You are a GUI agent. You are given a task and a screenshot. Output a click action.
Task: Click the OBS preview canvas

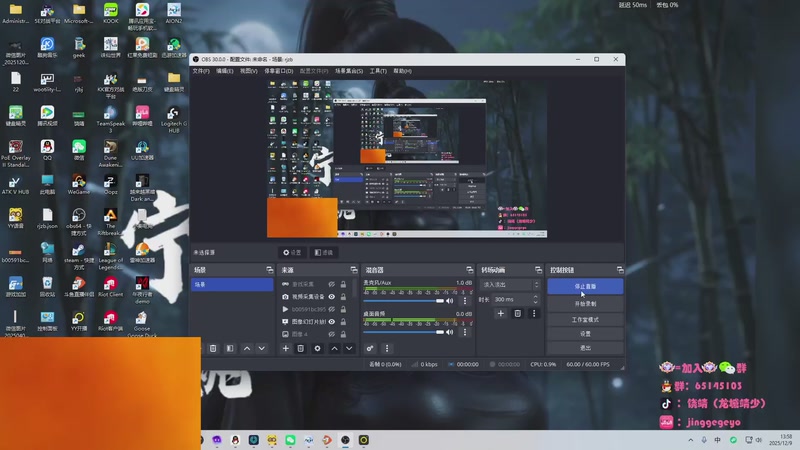(407, 158)
